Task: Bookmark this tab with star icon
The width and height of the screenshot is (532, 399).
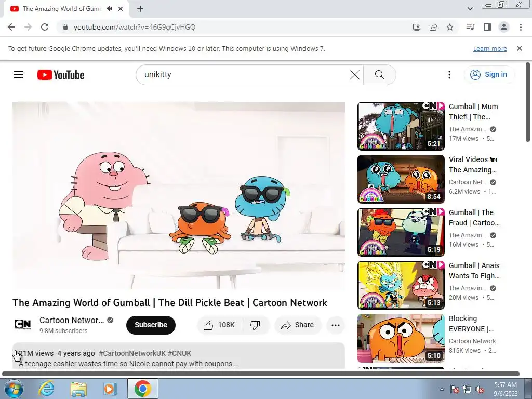Action: [x=450, y=27]
